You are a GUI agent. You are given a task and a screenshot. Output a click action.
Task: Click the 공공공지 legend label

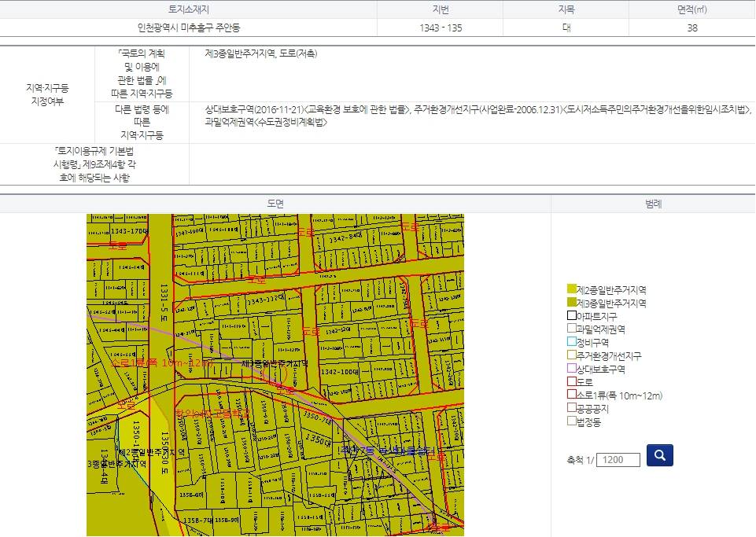pos(593,409)
